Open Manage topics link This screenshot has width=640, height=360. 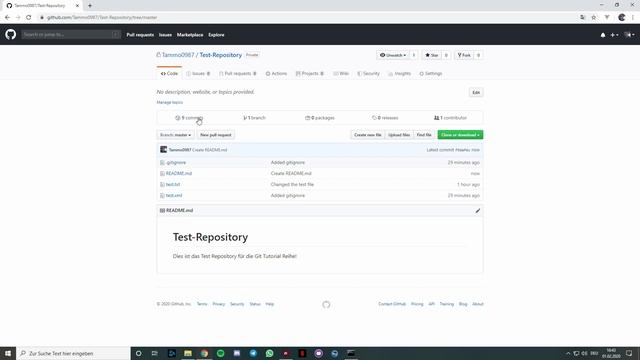170,102
